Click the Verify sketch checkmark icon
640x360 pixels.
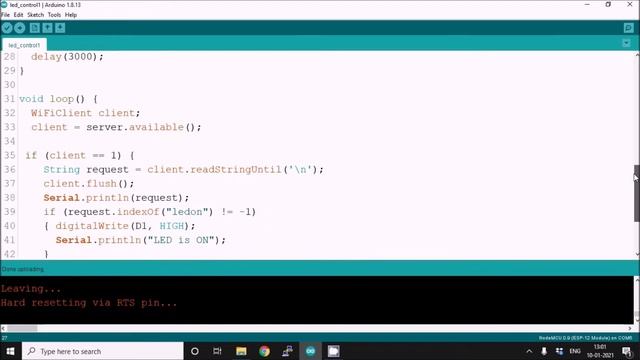(x=7, y=28)
